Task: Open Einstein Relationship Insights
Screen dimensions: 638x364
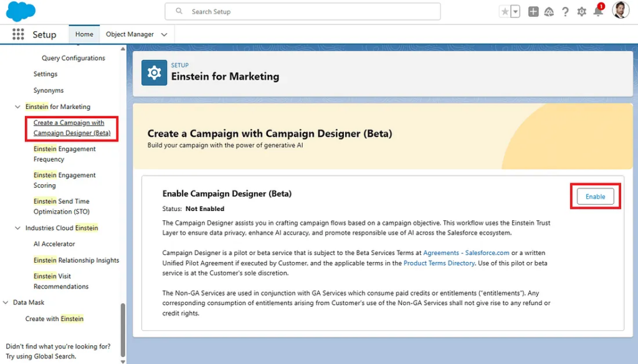Action: [77, 260]
